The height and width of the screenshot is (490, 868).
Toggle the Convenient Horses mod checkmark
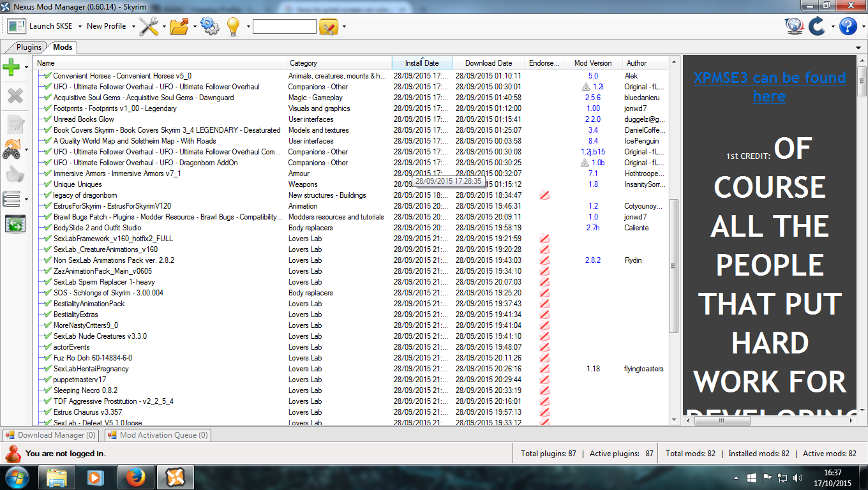[47, 76]
